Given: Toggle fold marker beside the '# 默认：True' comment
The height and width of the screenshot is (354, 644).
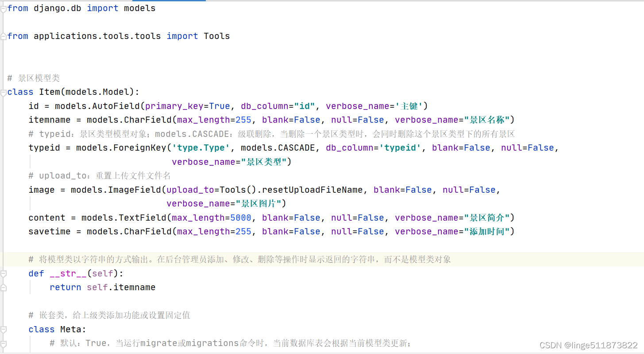Looking at the screenshot, I should tap(3, 343).
